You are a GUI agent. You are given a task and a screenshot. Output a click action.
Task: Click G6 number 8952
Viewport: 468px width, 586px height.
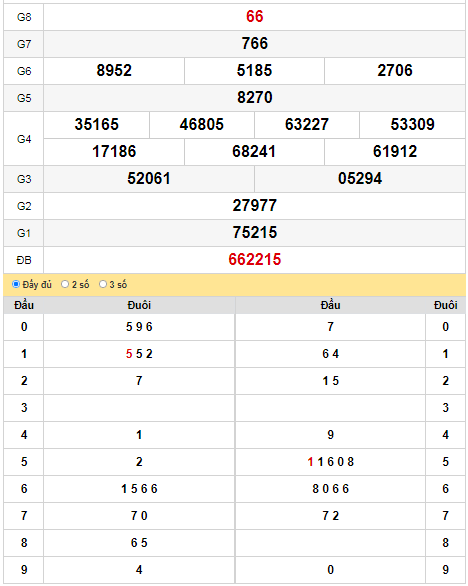tap(114, 71)
